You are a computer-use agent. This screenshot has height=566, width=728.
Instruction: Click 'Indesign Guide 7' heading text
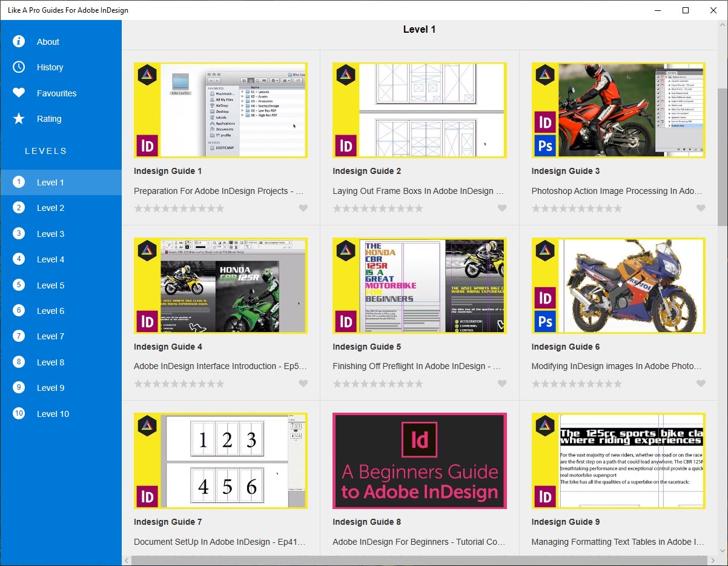168,522
